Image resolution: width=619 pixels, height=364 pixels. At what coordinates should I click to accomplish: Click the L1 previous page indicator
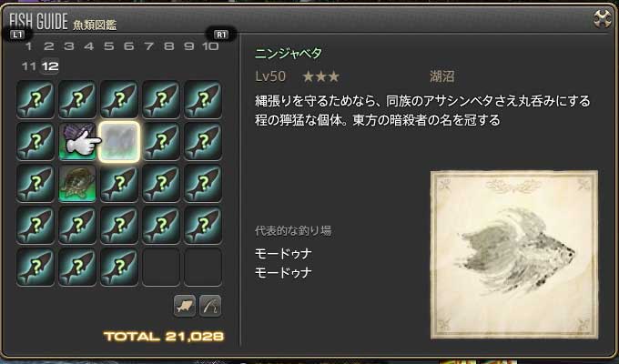click(x=17, y=35)
